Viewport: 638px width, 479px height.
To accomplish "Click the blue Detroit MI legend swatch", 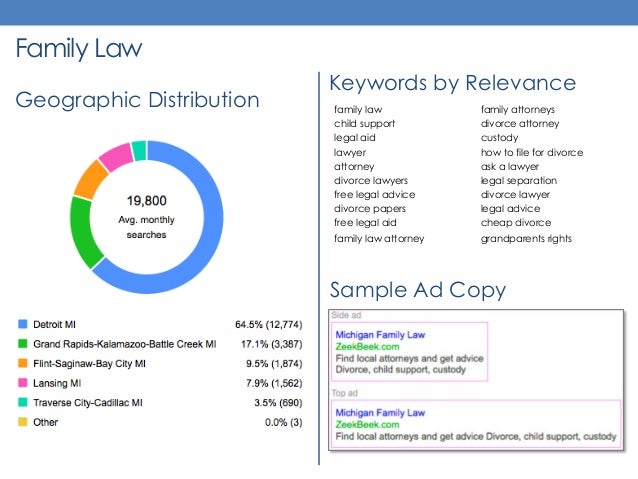I will pos(23,324).
